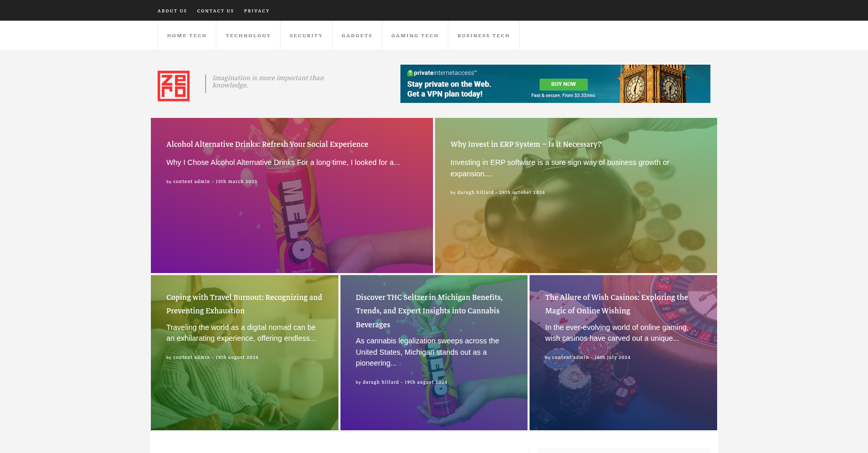
Task: Open the Discover THC Seltzer in Michigan post
Action: [x=429, y=311]
